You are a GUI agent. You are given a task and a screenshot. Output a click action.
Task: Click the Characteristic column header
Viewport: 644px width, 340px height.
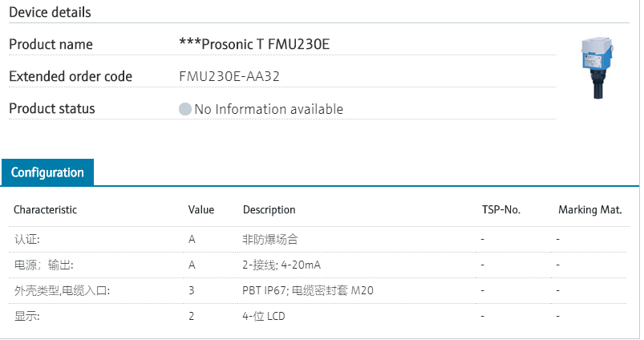click(x=45, y=210)
